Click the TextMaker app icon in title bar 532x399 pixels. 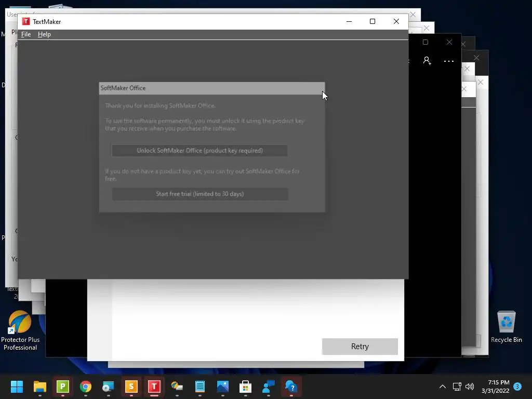[x=26, y=21]
